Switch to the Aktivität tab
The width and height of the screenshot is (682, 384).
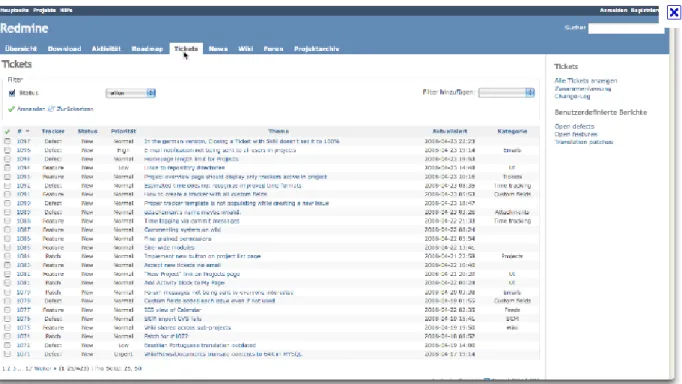click(x=106, y=49)
